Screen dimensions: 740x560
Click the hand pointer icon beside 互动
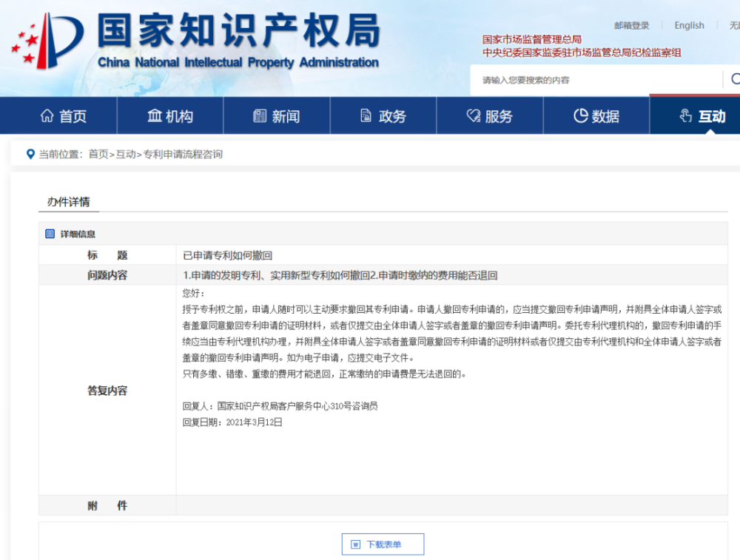686,115
